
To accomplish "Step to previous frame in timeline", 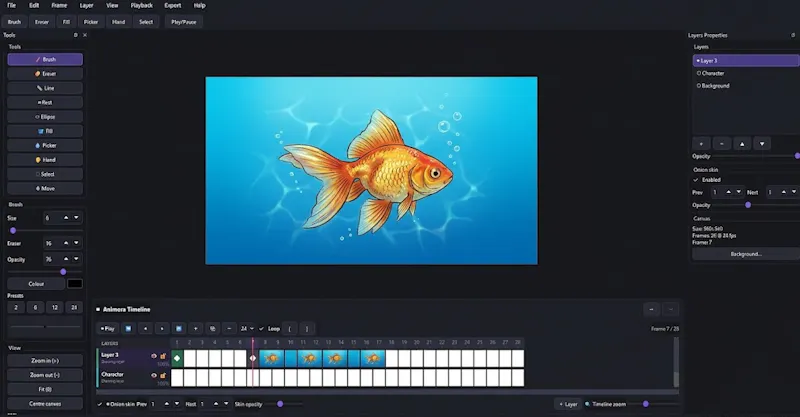I will tap(145, 329).
